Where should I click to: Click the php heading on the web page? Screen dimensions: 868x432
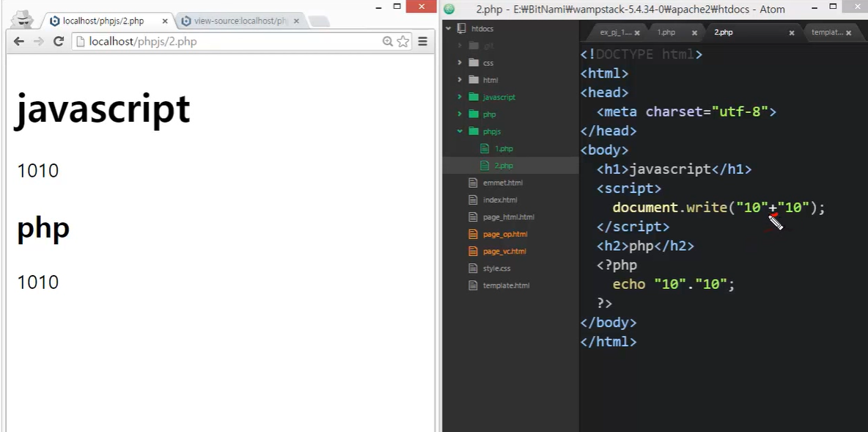pyautogui.click(x=43, y=228)
